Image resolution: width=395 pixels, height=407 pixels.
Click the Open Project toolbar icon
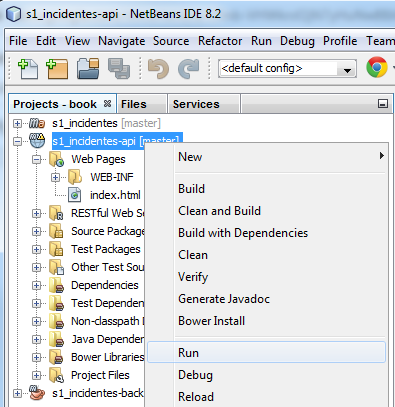point(88,69)
